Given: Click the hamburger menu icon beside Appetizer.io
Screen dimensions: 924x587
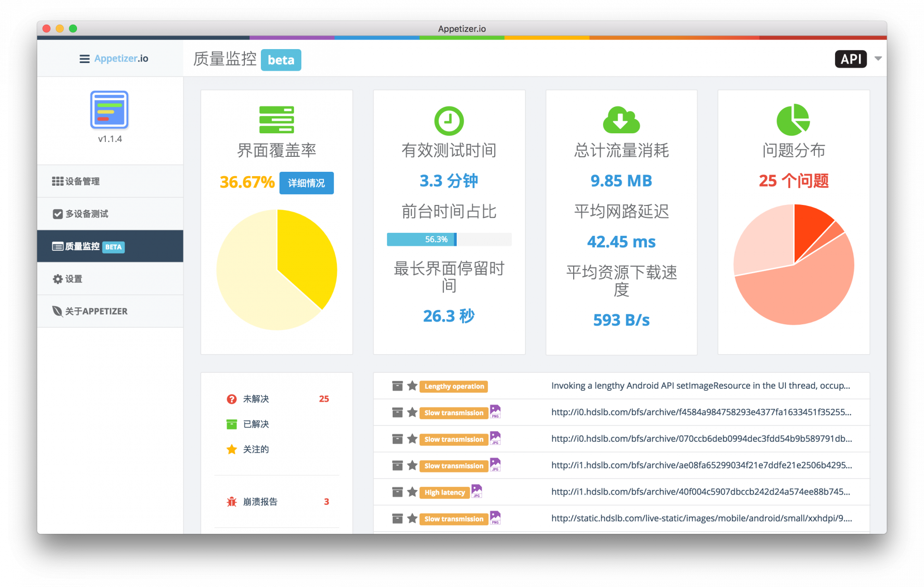Looking at the screenshot, I should 84,59.
